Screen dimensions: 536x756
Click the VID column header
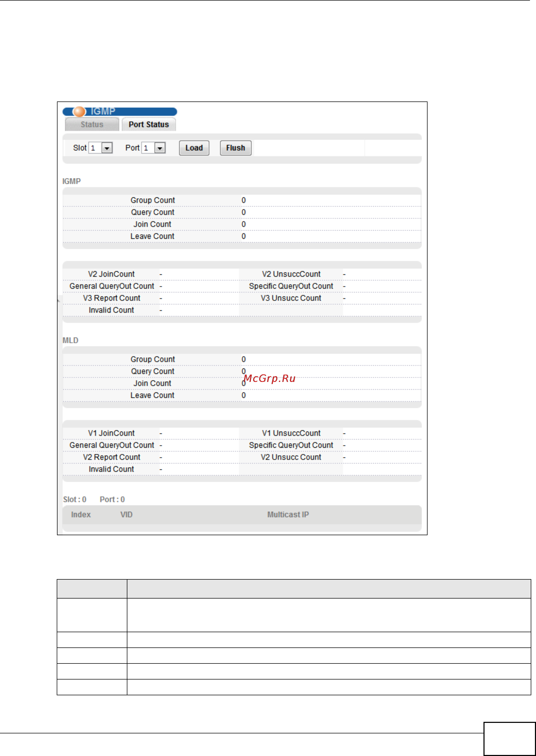126,515
